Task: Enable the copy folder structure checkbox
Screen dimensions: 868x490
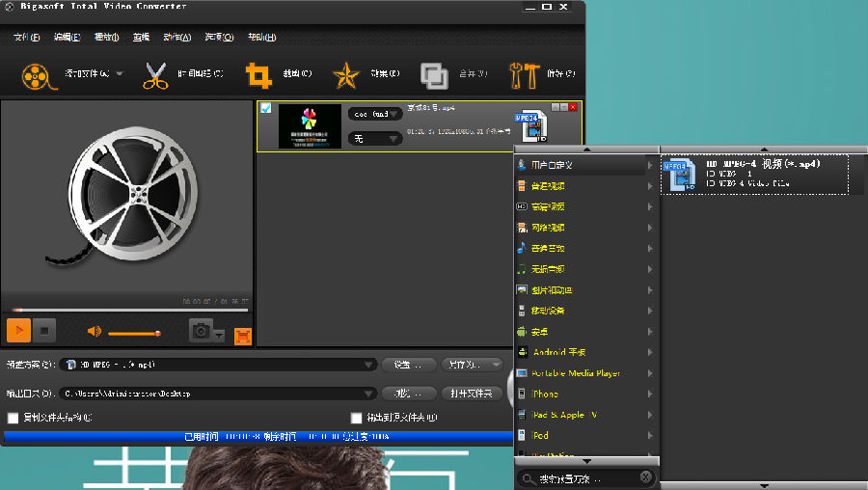Action: [x=14, y=418]
